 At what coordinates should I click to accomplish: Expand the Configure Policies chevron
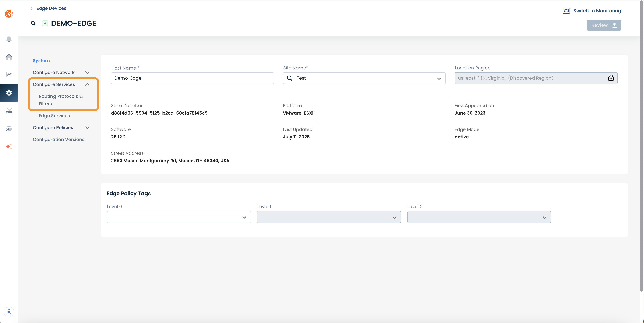tap(87, 128)
